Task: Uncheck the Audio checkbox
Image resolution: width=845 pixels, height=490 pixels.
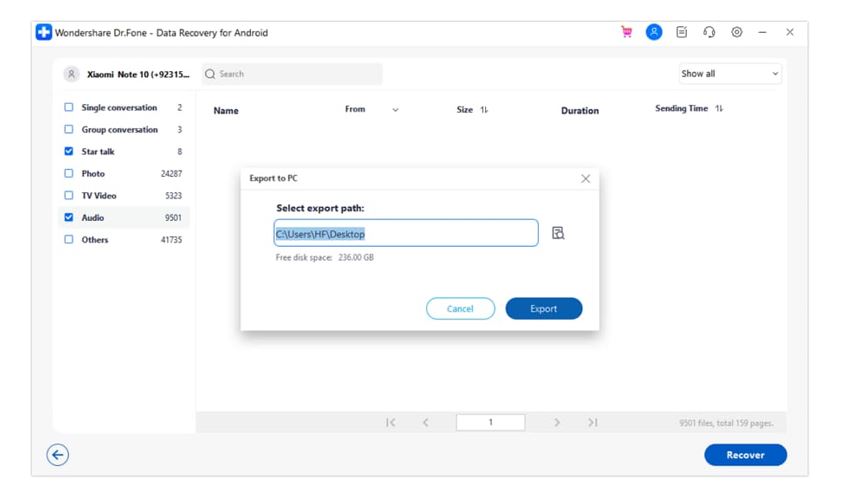Action: [68, 217]
